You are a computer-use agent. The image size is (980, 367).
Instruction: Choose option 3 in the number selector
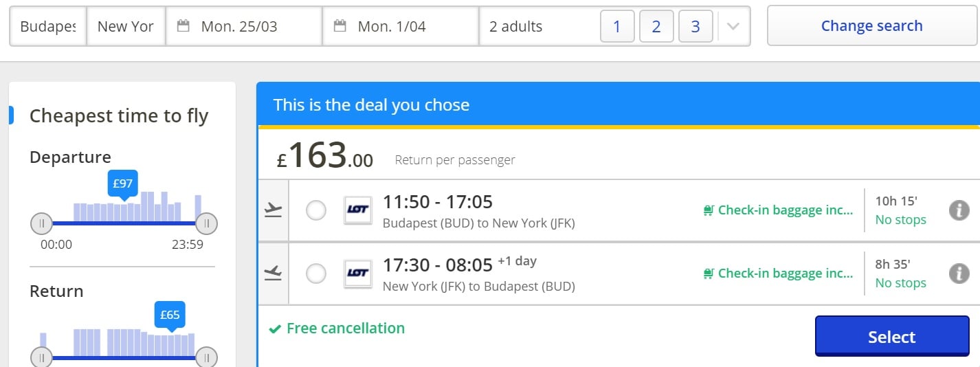(x=695, y=27)
